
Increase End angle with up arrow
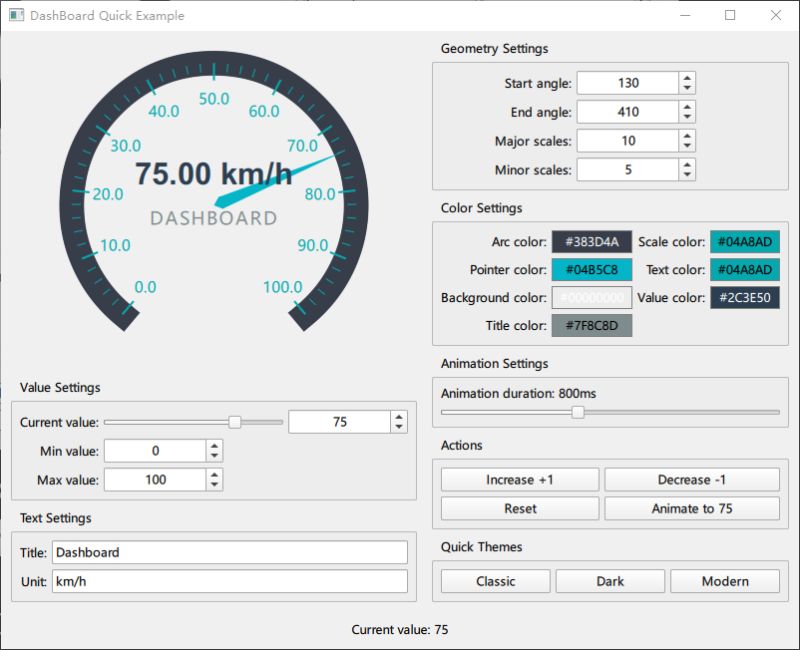pyautogui.click(x=687, y=107)
